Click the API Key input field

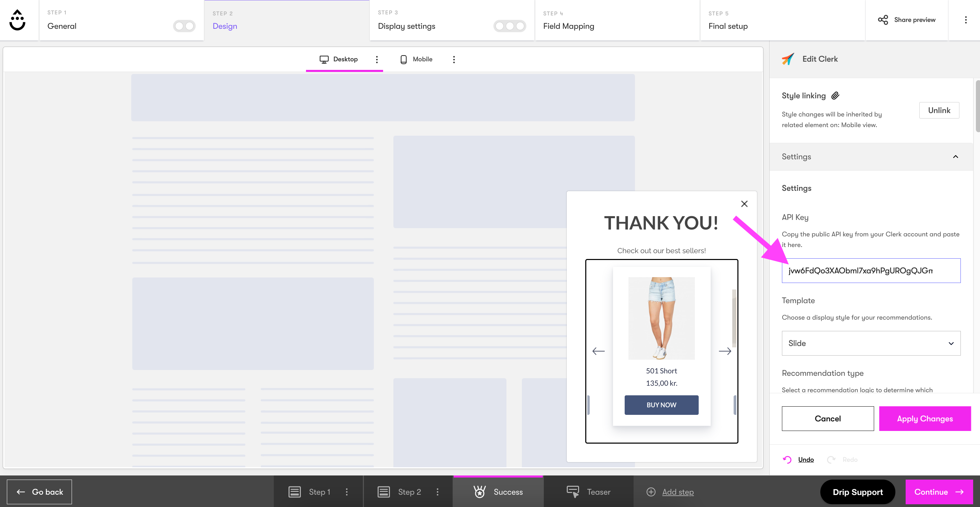[x=871, y=270]
